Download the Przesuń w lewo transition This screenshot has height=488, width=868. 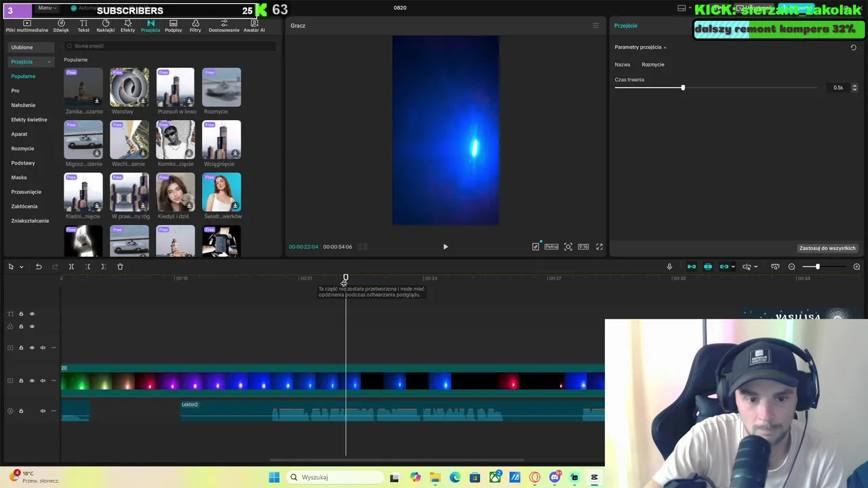pyautogui.click(x=189, y=101)
